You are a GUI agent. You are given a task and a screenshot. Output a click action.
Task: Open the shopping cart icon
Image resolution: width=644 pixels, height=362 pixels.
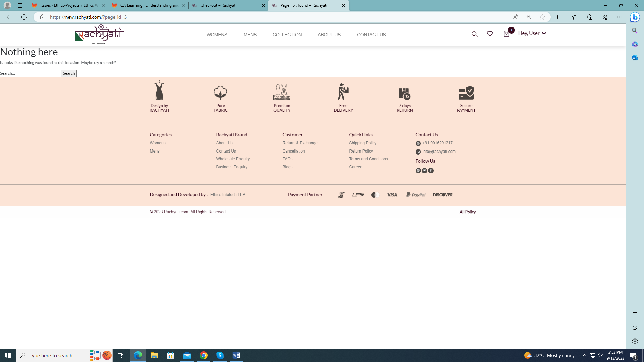point(506,34)
